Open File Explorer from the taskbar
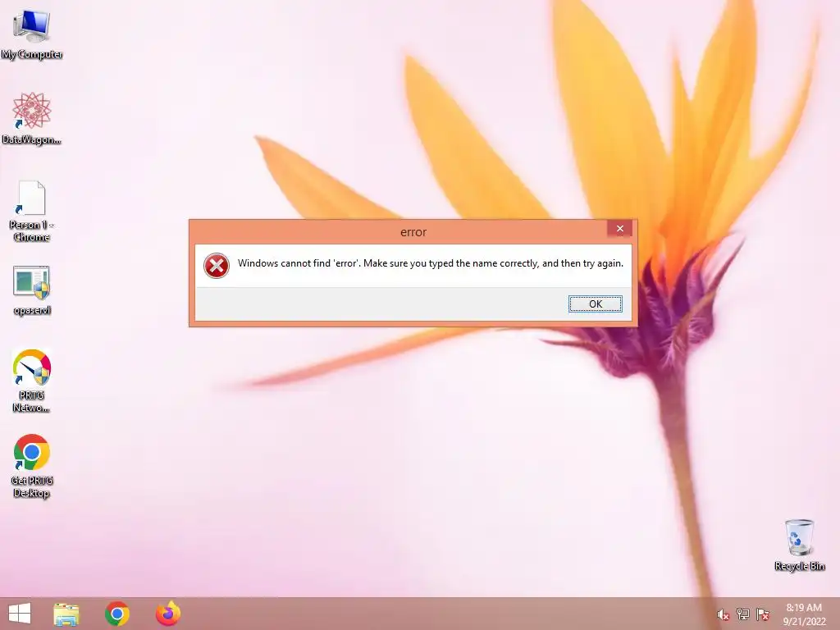Image resolution: width=840 pixels, height=630 pixels. 66,614
